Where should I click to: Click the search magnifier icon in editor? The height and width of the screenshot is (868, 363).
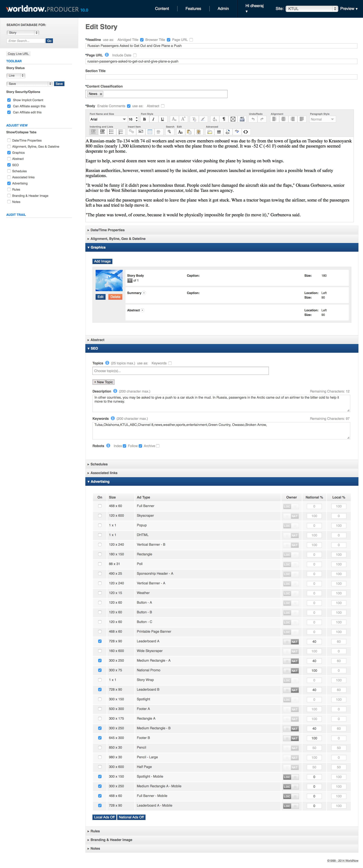point(169,132)
